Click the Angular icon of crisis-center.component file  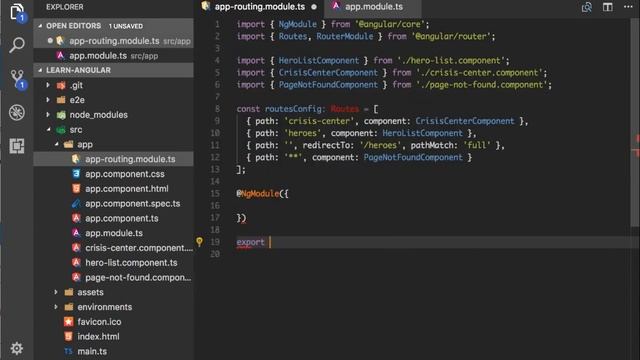click(x=76, y=247)
